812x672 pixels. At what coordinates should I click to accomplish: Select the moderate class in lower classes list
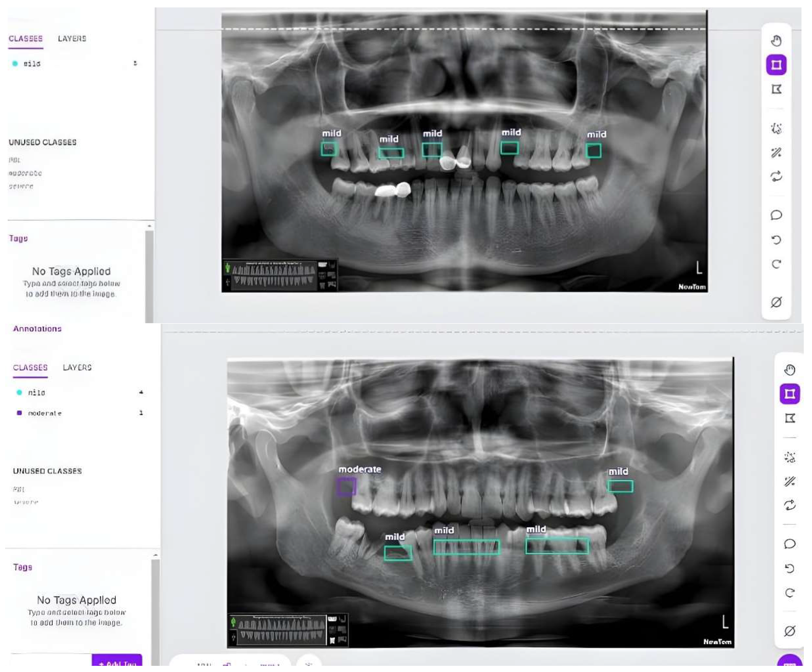44,413
